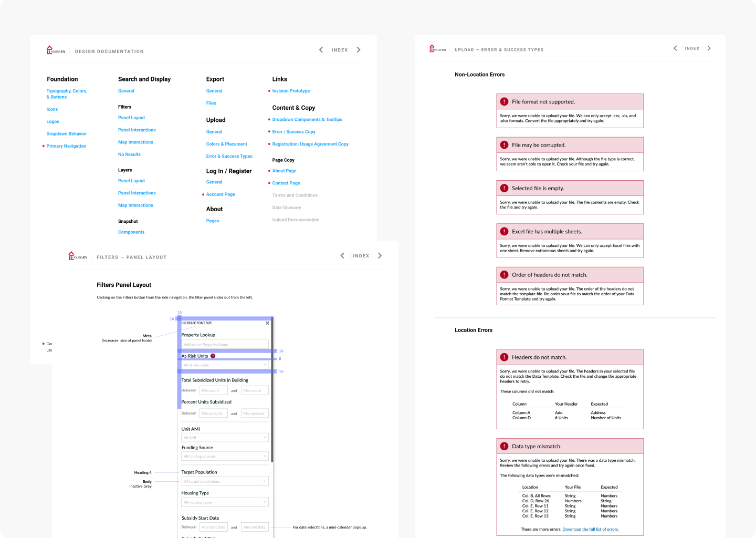
Task: Click next arrow on Filters Panel Layout page
Action: pos(380,256)
